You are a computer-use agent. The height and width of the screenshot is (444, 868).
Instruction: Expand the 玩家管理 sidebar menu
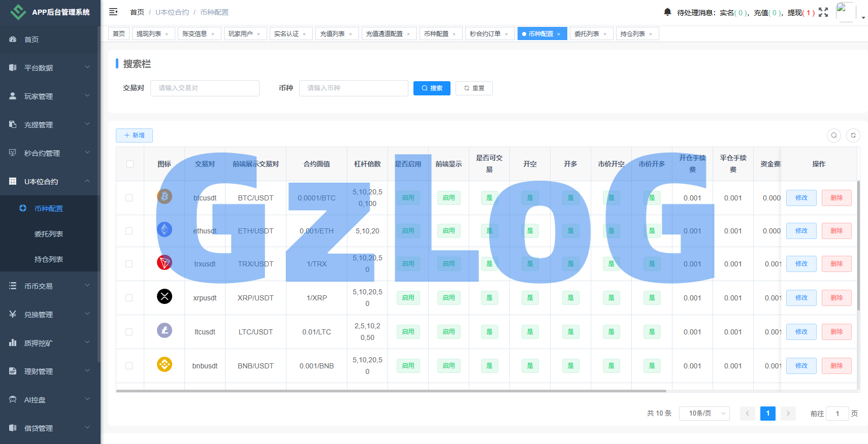point(50,96)
